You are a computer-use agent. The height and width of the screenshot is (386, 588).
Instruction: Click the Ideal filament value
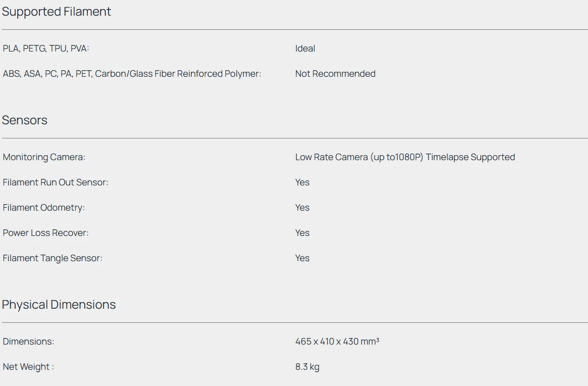click(305, 49)
